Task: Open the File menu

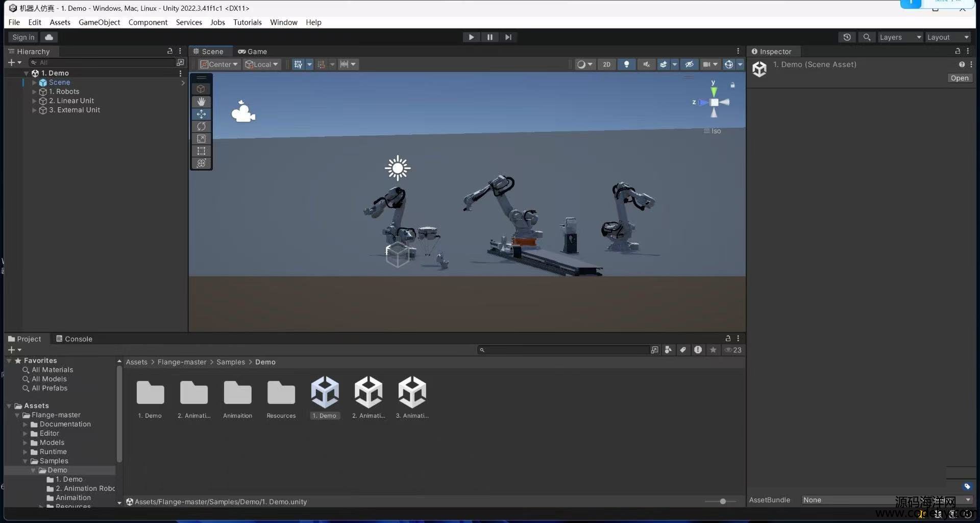Action: pyautogui.click(x=14, y=22)
